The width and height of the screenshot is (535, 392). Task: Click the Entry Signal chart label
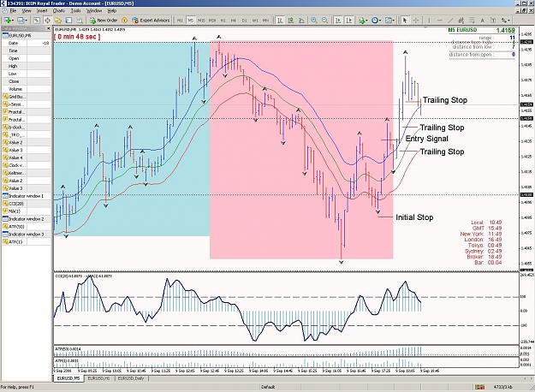(427, 139)
